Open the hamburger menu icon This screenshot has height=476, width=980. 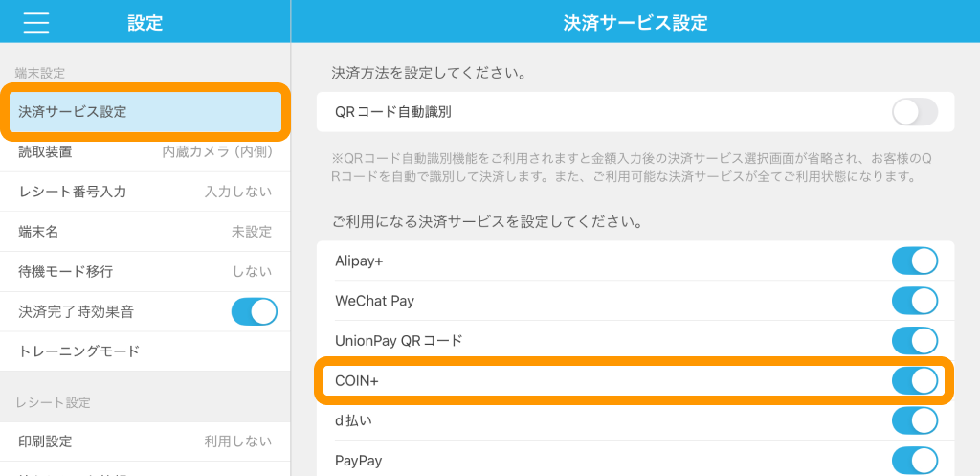pos(36,23)
